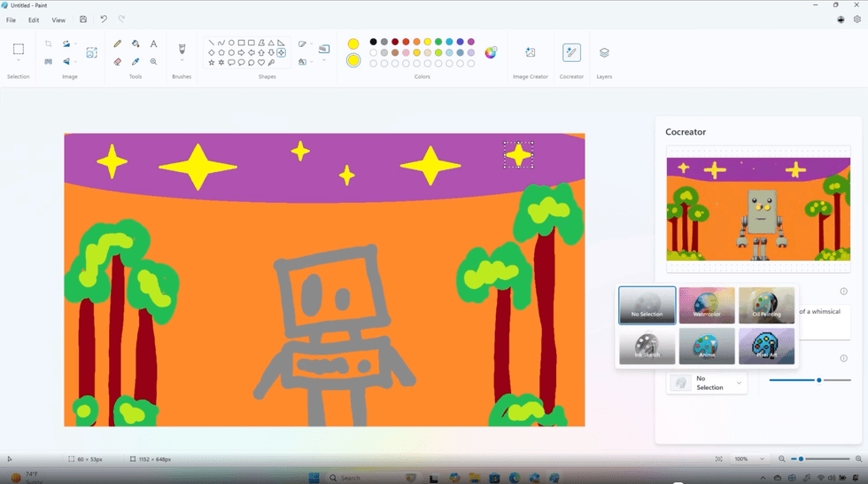
Task: Open the Image Creator panel
Action: point(530,53)
